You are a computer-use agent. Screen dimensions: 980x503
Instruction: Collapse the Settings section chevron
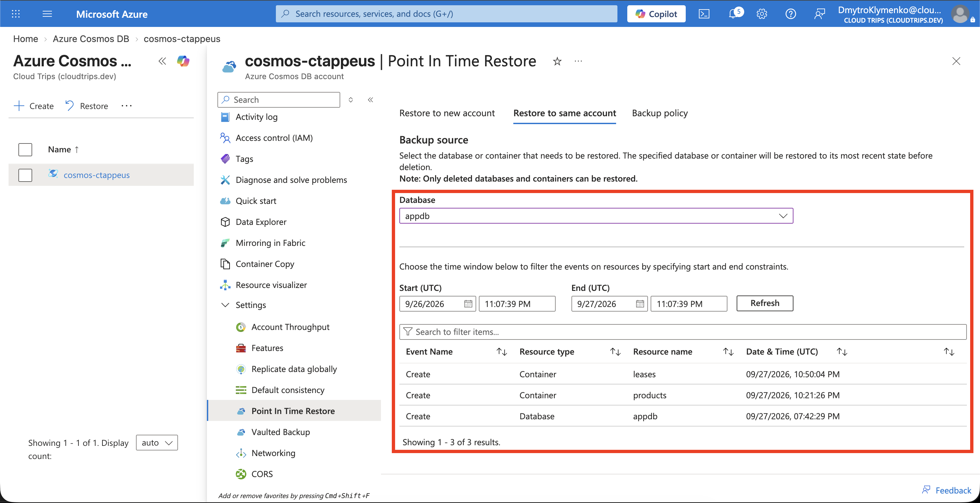tap(225, 305)
